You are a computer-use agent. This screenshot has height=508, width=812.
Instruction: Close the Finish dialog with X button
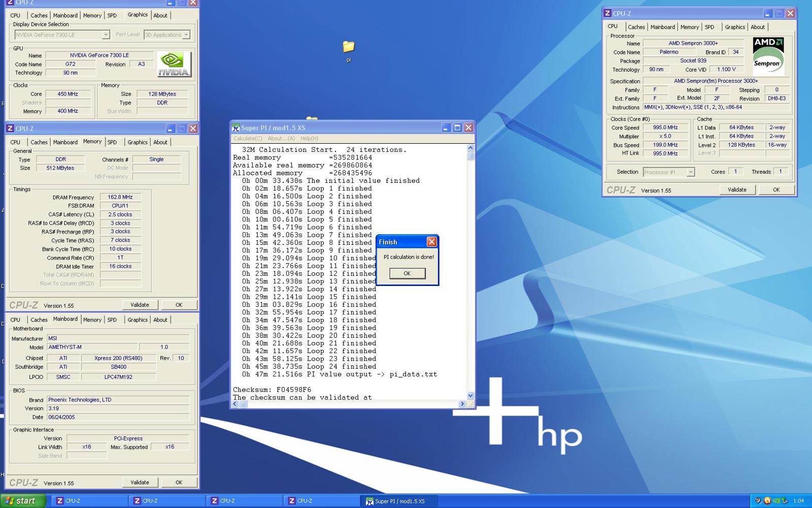[431, 242]
